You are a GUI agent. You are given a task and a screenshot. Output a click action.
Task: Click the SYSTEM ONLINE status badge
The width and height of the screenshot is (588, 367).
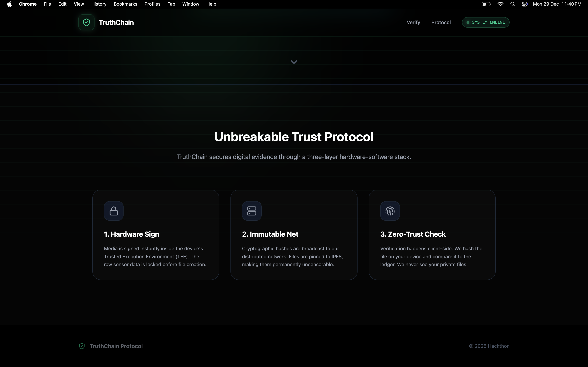(x=485, y=22)
